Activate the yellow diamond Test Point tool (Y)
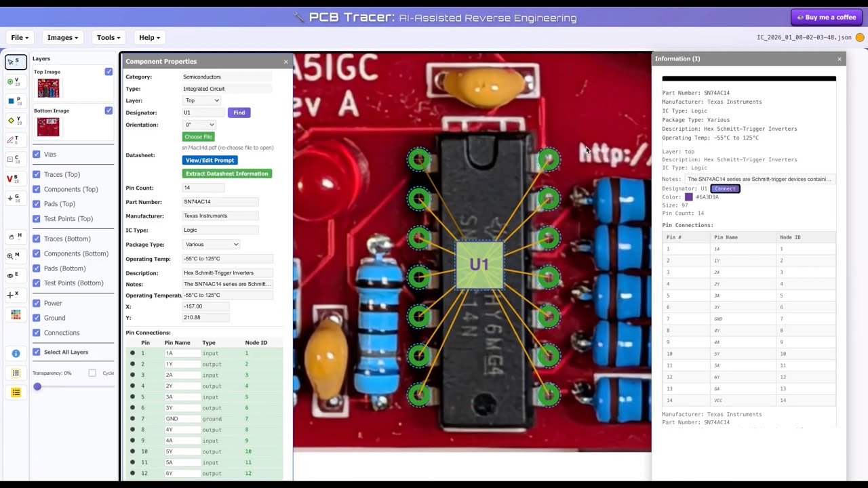This screenshot has width=868, height=488. coord(16,120)
